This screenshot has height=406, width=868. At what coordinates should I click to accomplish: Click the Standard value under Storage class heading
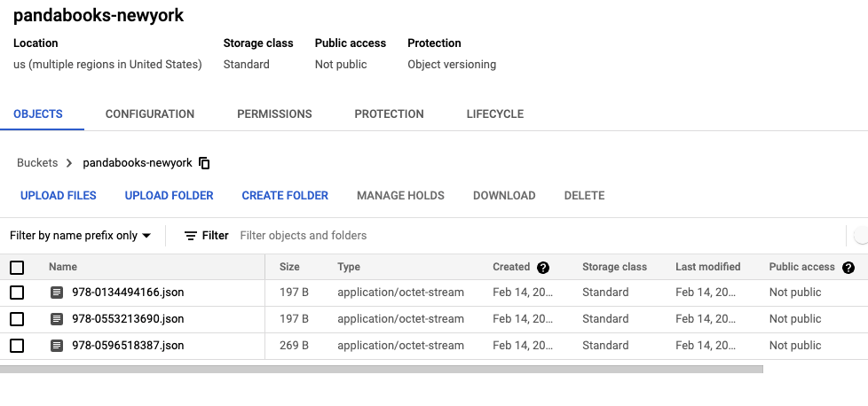click(247, 65)
